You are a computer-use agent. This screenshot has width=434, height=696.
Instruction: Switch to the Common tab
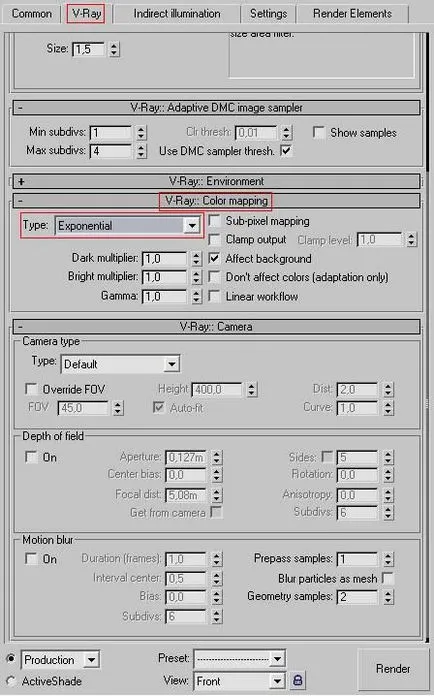pos(31,14)
